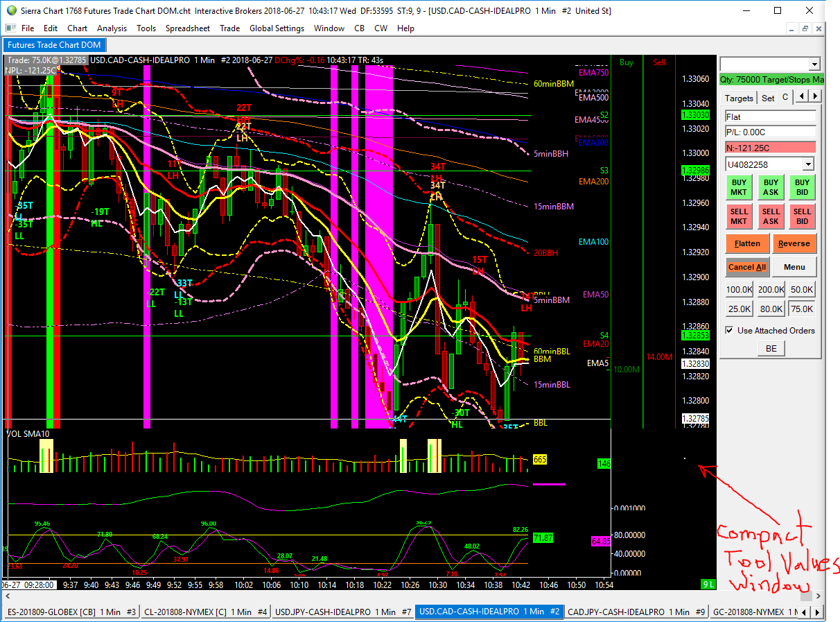Viewport: 840px width, 622px height.
Task: Open the Spreadsheet menu
Action: tap(187, 28)
